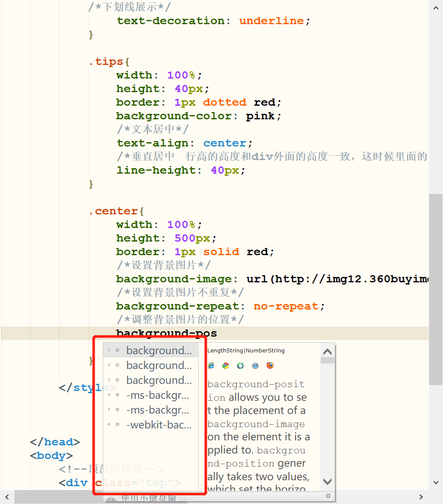The image size is (443, 504).
Task: Click the '</head>' closing tag
Action: pyautogui.click(x=55, y=442)
